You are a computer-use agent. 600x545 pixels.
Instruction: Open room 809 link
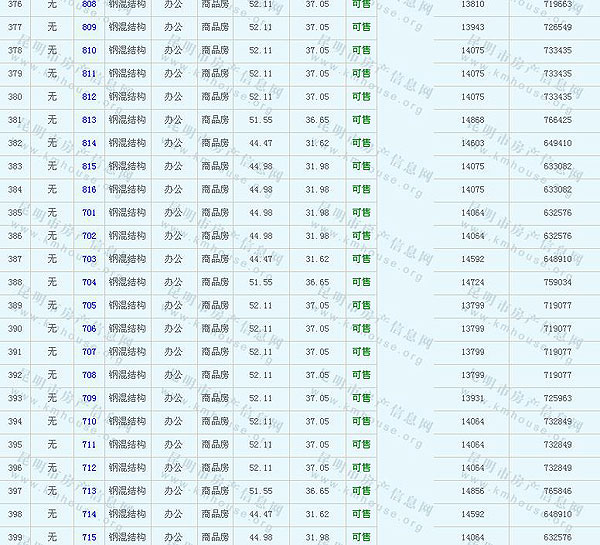(89, 27)
